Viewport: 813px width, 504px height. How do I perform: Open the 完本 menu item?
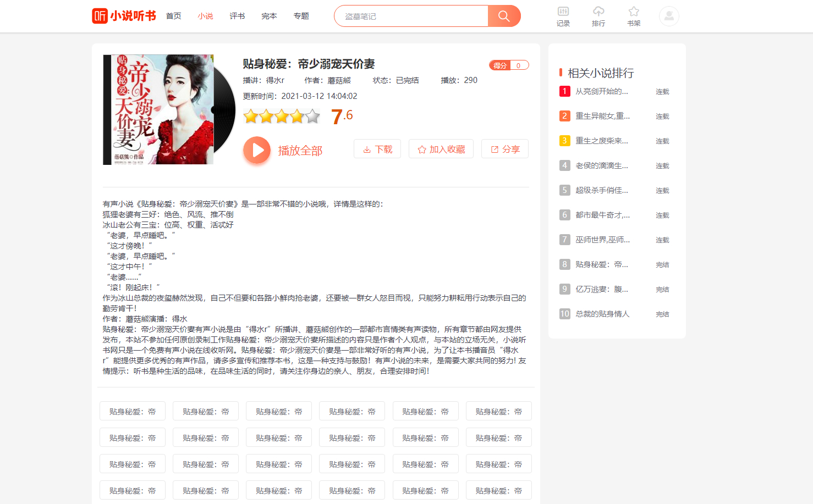(x=269, y=16)
